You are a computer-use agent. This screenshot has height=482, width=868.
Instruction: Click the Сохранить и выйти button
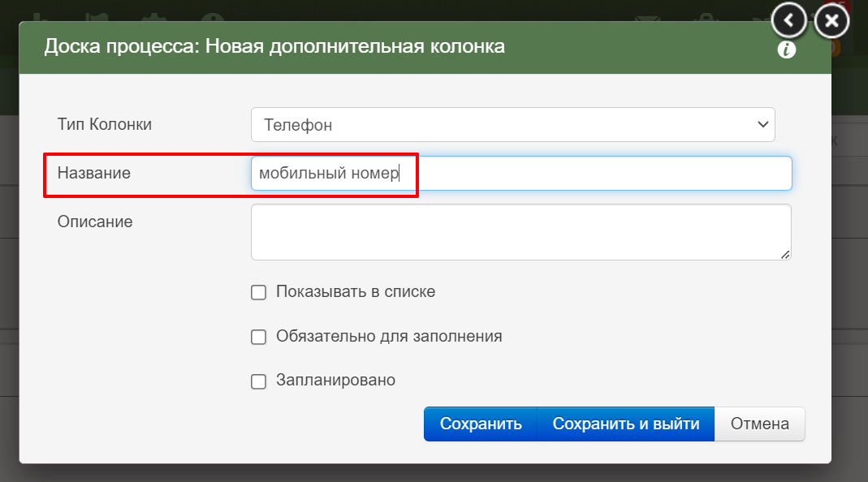(626, 424)
